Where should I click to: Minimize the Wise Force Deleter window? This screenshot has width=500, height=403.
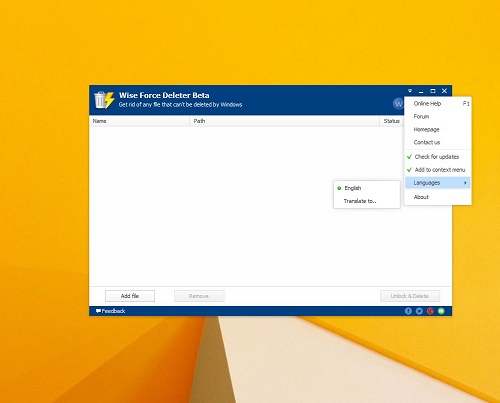click(x=421, y=91)
